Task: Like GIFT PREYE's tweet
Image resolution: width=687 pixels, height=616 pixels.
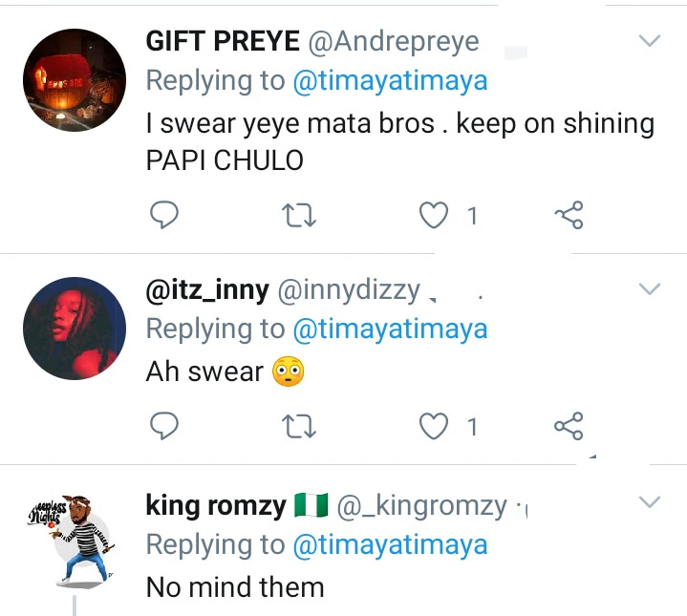Action: [x=435, y=217]
